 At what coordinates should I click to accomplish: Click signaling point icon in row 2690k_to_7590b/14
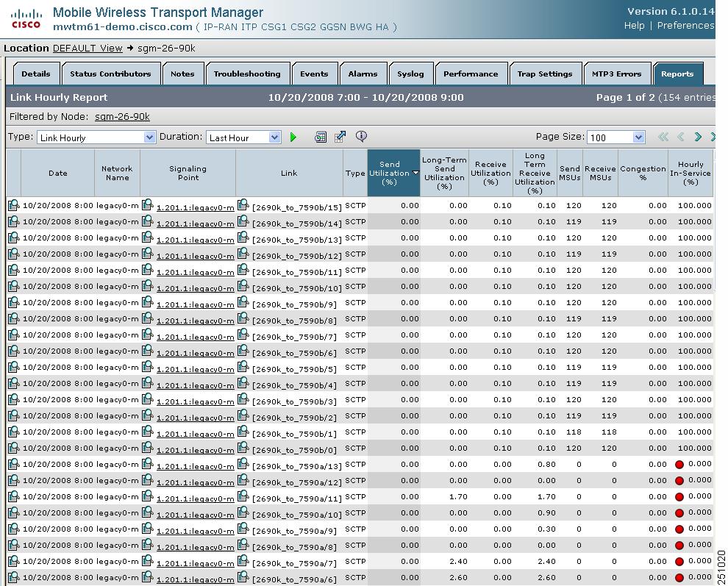[148, 221]
